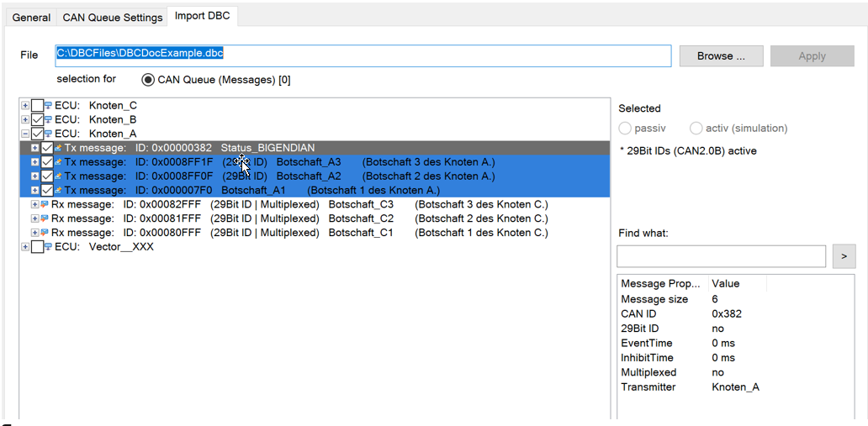Click the Knoten_C ECU network icon

pos(48,105)
